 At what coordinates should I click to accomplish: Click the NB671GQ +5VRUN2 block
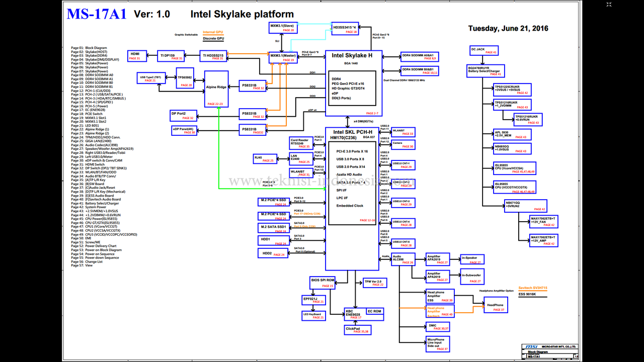(525, 206)
